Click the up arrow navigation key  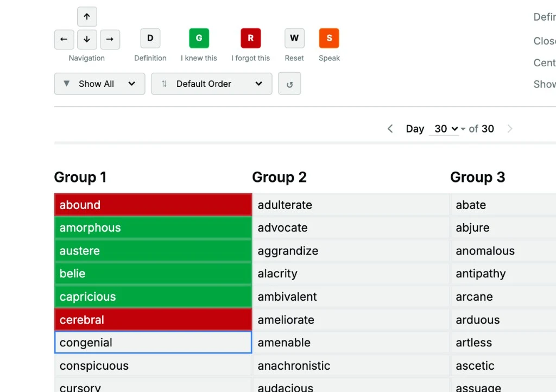coord(87,17)
